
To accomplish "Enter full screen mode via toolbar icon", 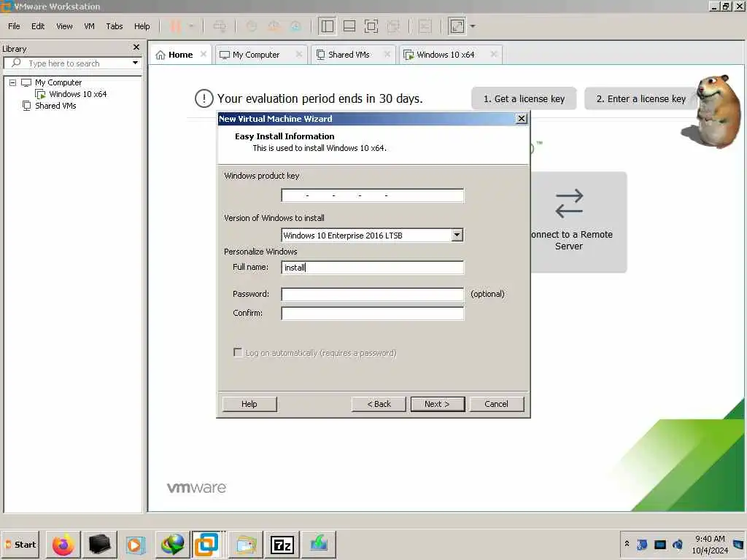I will point(371,26).
